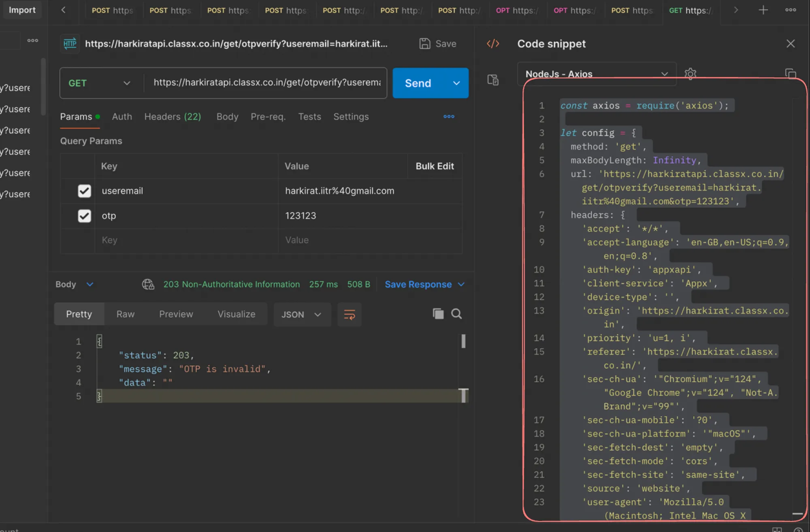Copy the code snippet to clipboard

[790, 73]
